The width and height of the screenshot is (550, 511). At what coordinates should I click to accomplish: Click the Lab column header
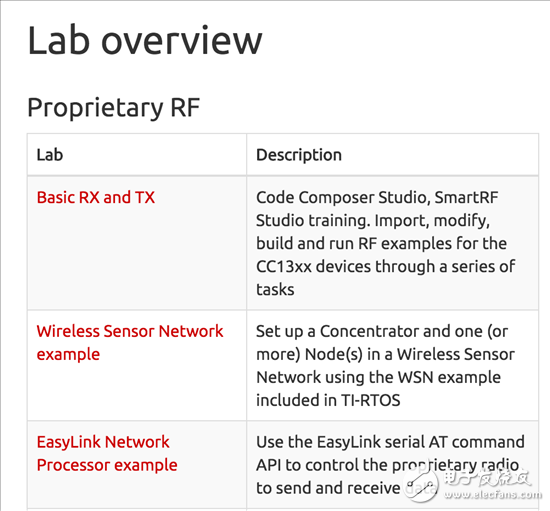(x=50, y=155)
